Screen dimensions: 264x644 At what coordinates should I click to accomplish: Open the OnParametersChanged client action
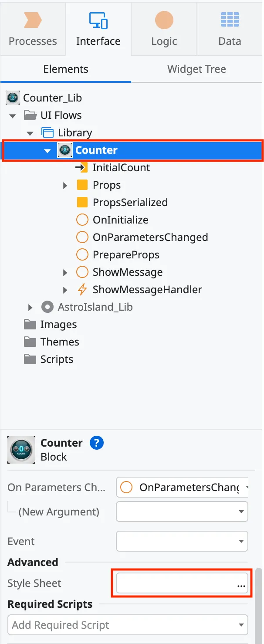point(82,237)
